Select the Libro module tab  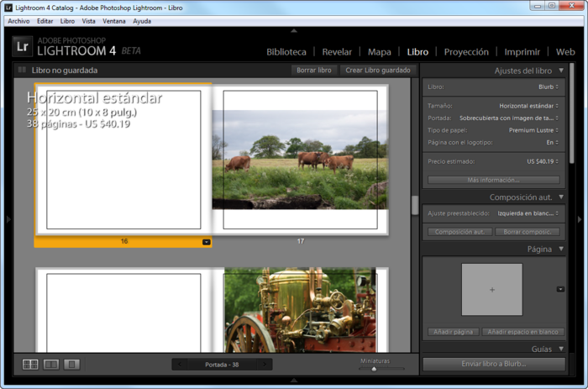click(x=417, y=52)
